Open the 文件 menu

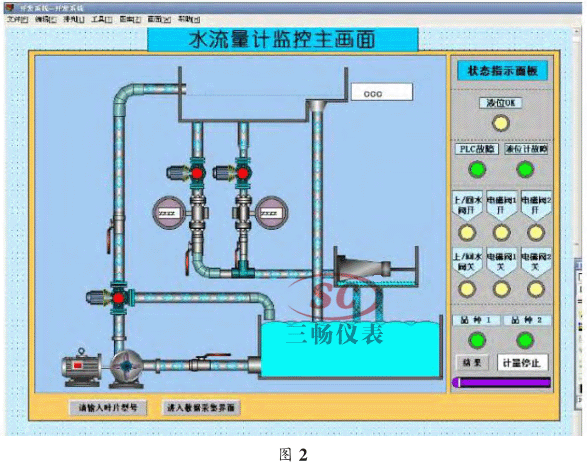tap(18, 19)
